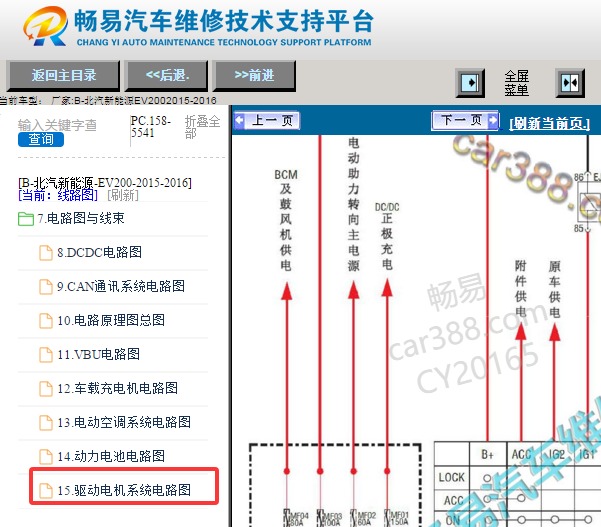Click the [当前：线路图] link

click(x=58, y=195)
